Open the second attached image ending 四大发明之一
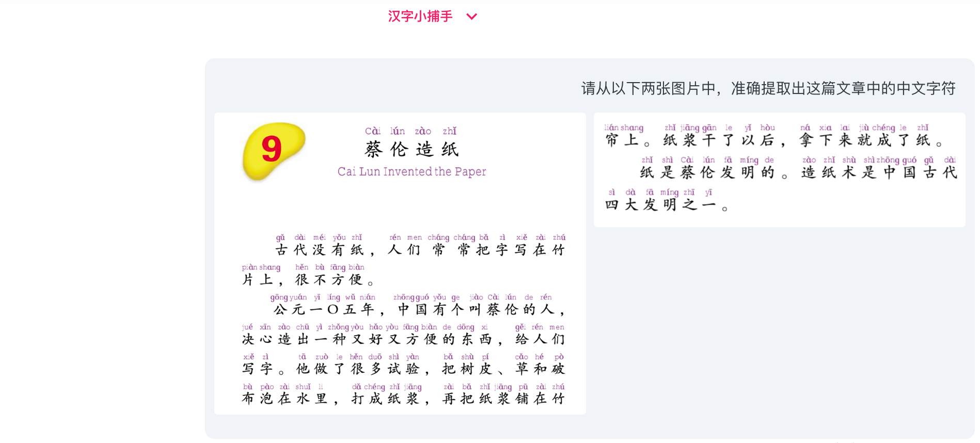Viewport: 980px width, 443px height. point(780,170)
